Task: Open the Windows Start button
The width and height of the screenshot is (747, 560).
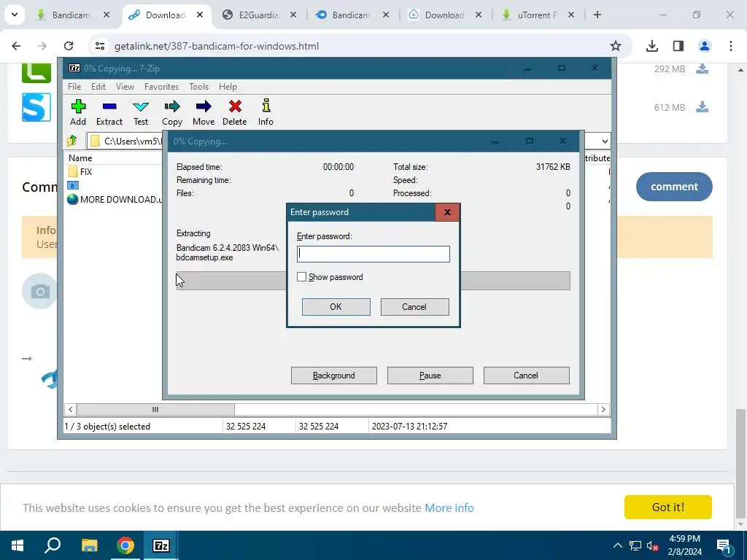Action: 18,545
